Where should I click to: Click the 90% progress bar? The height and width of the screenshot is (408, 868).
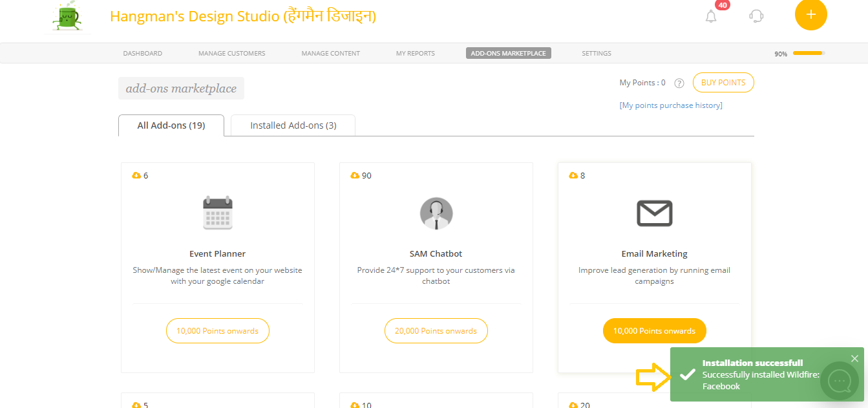click(809, 53)
